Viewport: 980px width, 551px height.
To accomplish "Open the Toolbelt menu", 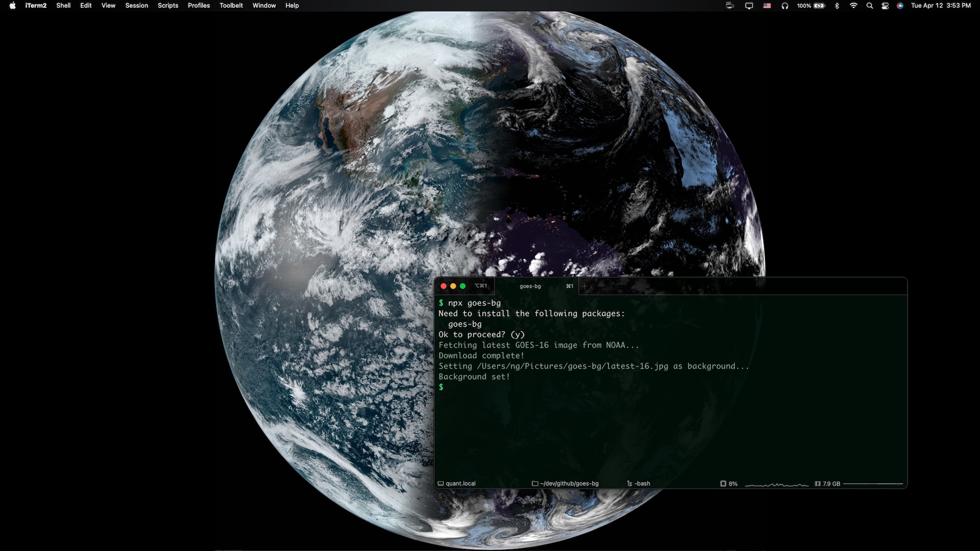I will point(231,6).
